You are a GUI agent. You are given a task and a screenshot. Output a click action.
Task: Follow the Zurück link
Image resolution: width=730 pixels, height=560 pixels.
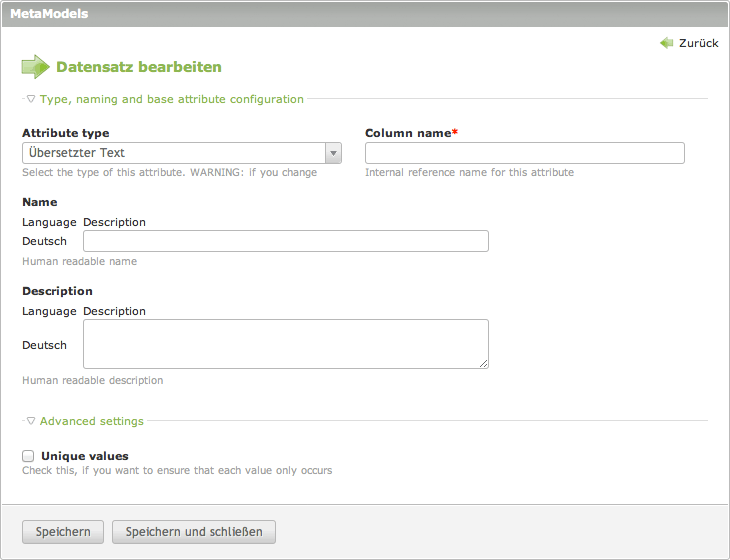point(698,43)
